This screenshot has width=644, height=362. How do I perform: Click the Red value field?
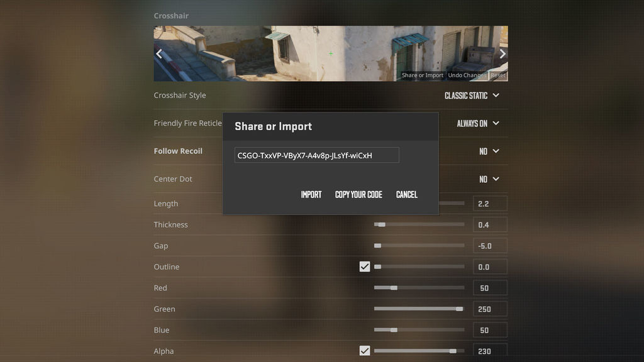tap(490, 288)
